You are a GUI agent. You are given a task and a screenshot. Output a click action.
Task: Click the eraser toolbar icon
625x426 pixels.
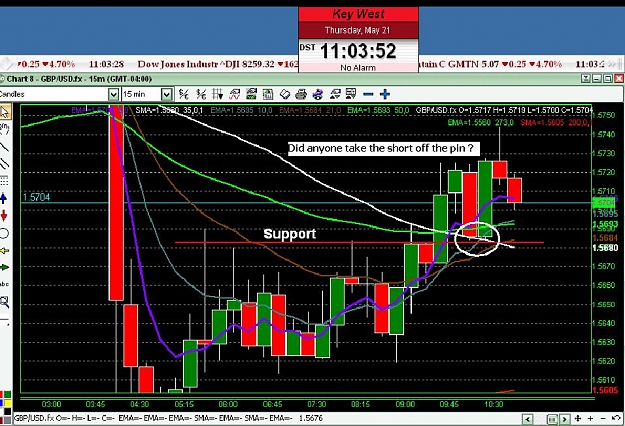pyautogui.click(x=285, y=94)
